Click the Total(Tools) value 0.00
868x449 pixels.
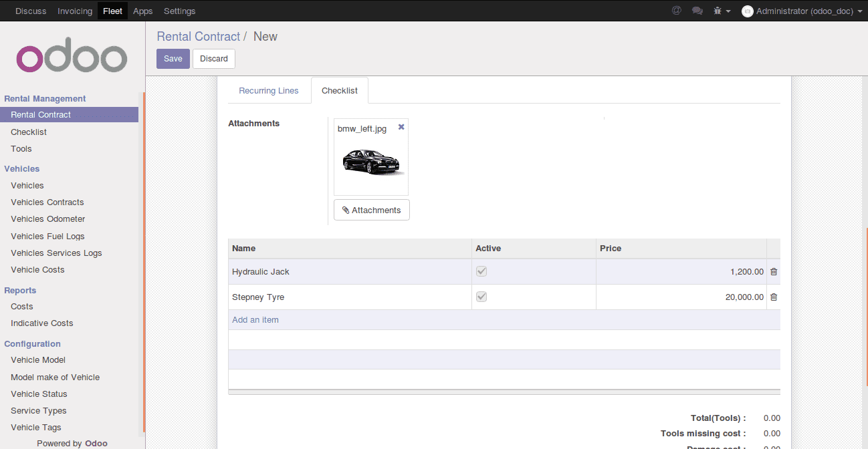(x=772, y=418)
